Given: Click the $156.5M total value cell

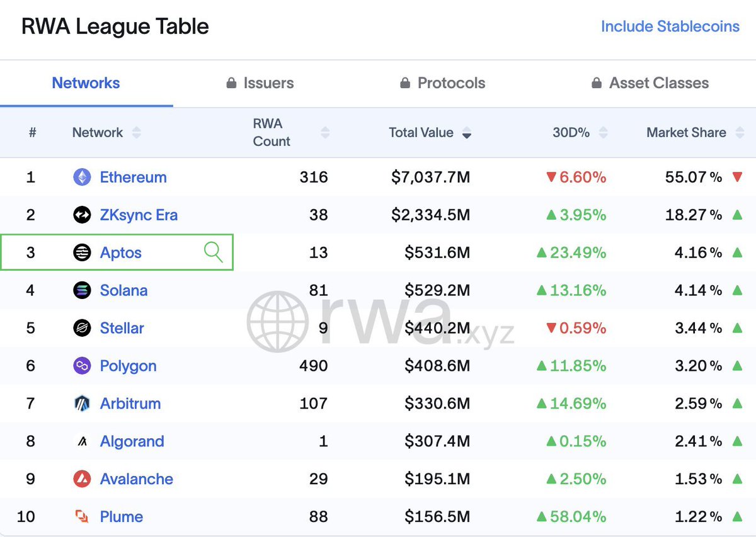Looking at the screenshot, I should (437, 517).
